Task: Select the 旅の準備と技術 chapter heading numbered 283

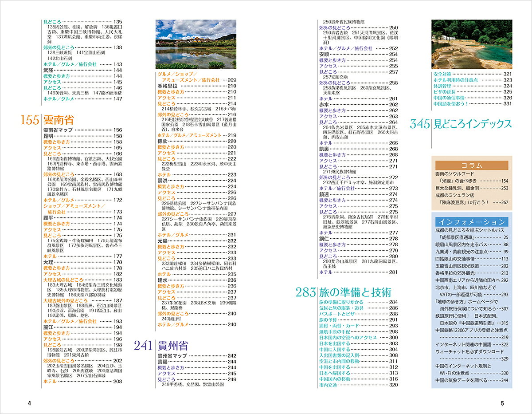Action: [x=344, y=292]
